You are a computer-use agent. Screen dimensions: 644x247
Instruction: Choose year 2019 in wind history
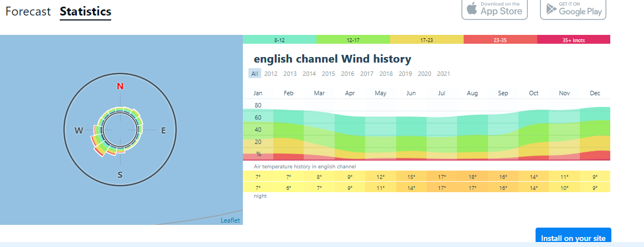point(405,74)
